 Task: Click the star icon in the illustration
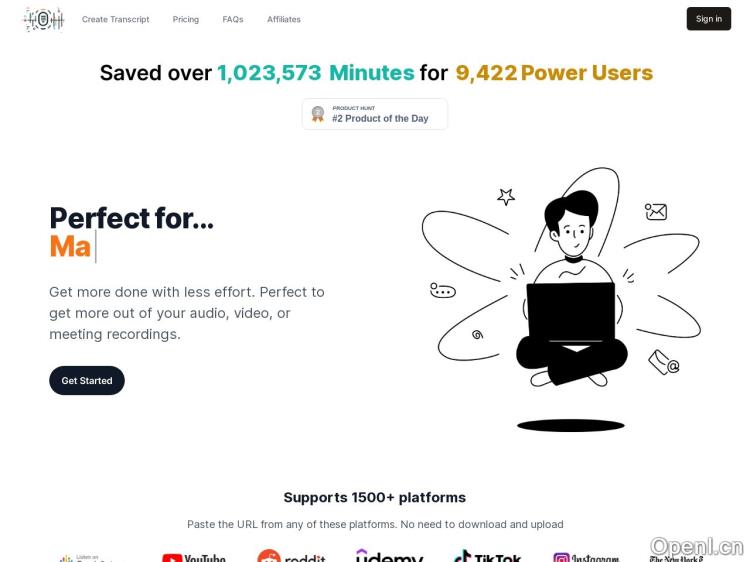pyautogui.click(x=506, y=197)
